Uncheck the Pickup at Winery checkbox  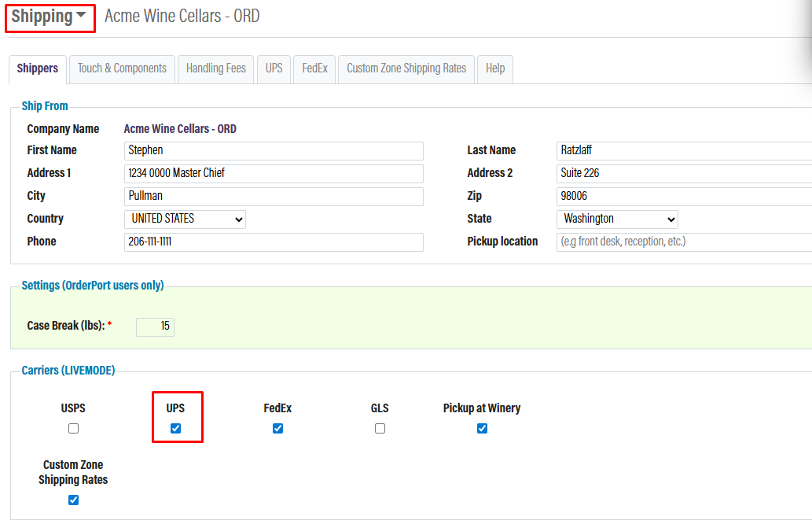[x=482, y=429]
